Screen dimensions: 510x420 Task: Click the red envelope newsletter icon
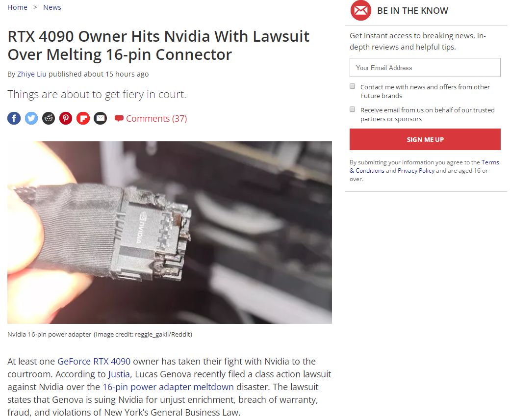pyautogui.click(x=360, y=10)
